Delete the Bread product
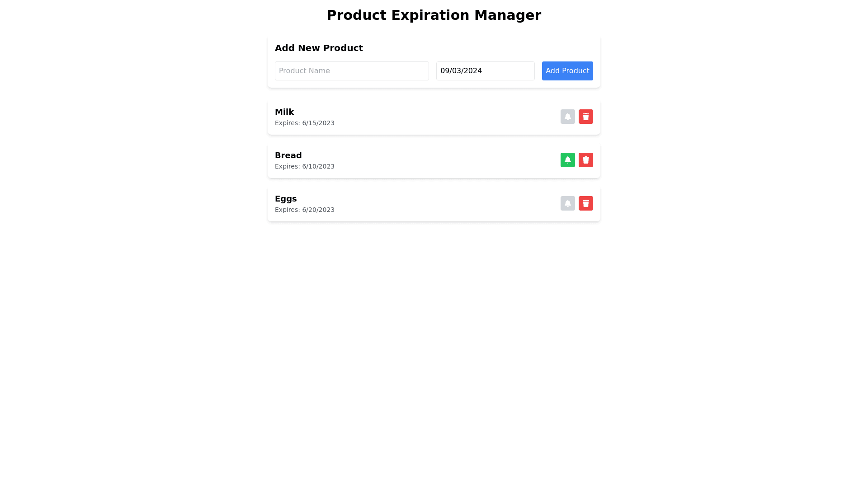 (x=585, y=160)
